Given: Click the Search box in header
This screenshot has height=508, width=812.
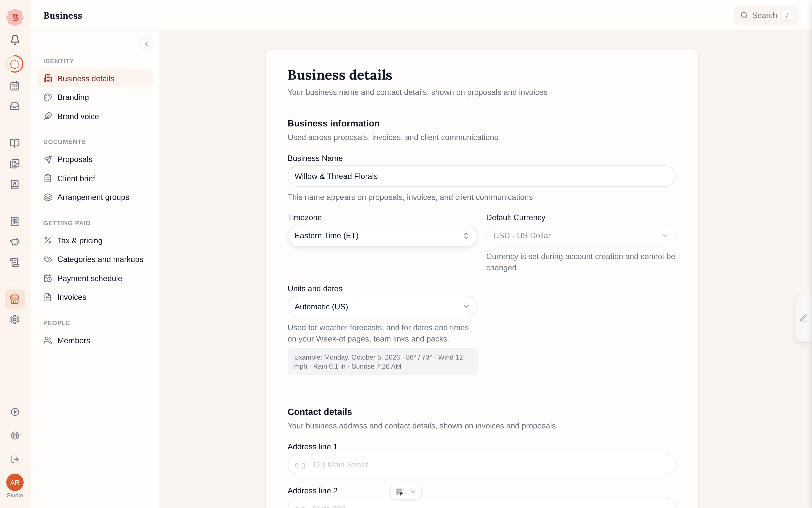Looking at the screenshot, I should tap(766, 16).
